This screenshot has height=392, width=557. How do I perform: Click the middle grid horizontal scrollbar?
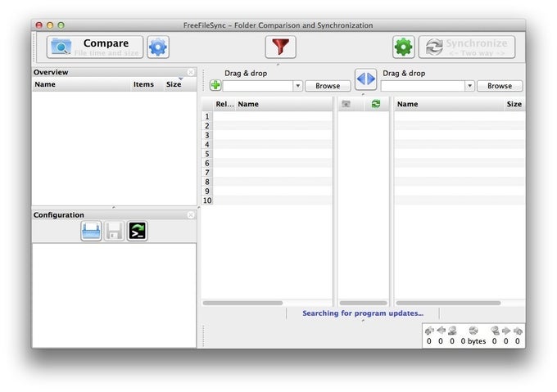tap(363, 303)
